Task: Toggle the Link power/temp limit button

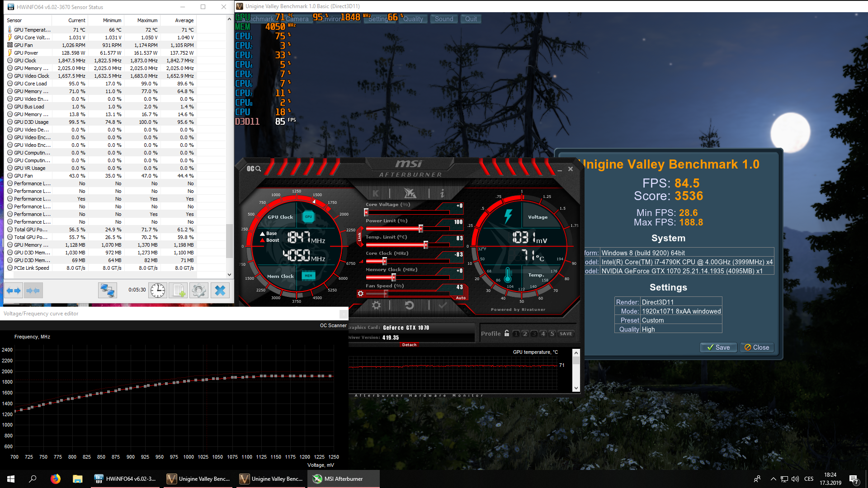Action: coord(360,236)
